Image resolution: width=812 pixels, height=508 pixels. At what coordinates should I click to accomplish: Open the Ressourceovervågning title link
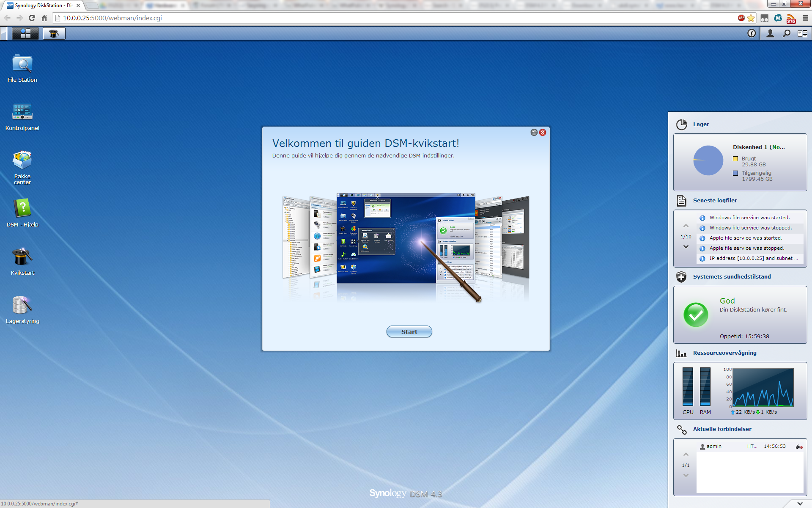(724, 353)
